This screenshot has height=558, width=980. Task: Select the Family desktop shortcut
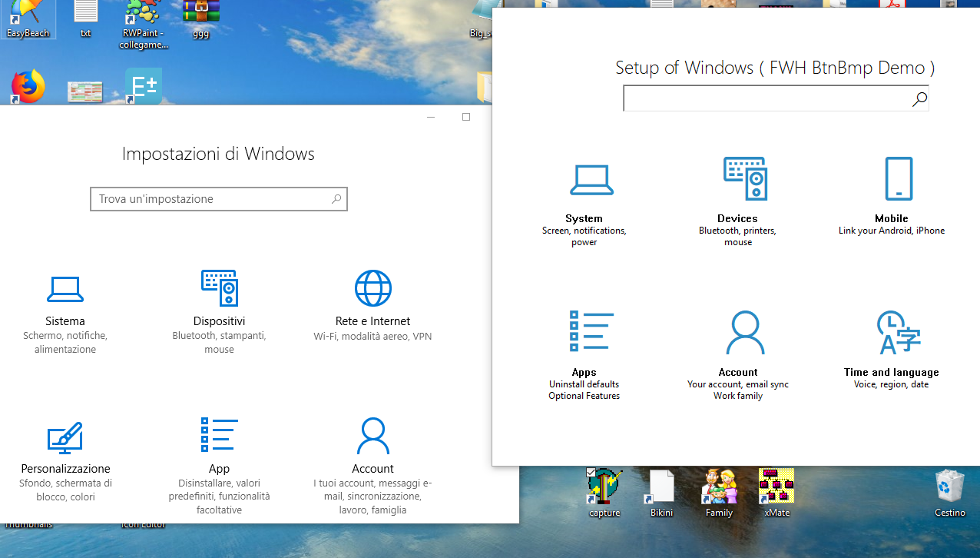click(x=719, y=493)
